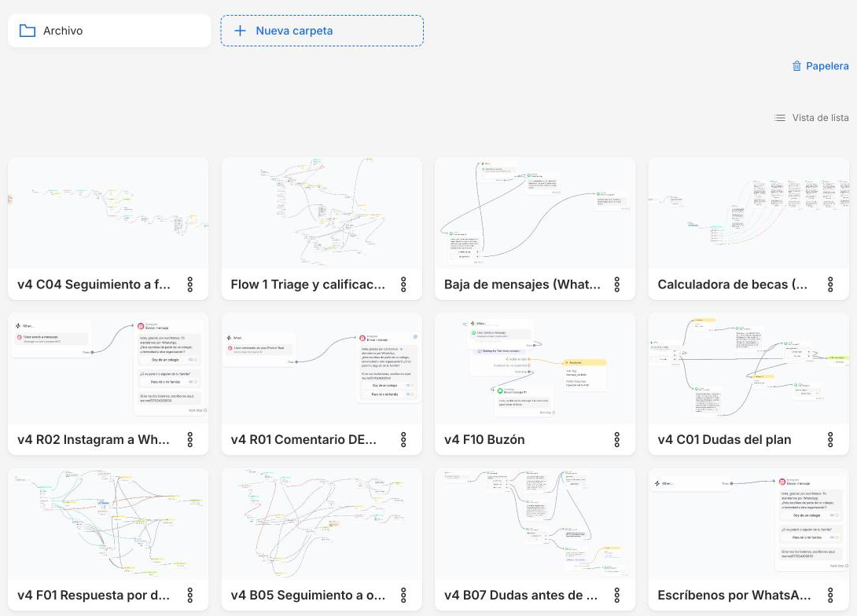The image size is (857, 616).
Task: Click the trash can icon beside Papelera
Action: coord(797,66)
